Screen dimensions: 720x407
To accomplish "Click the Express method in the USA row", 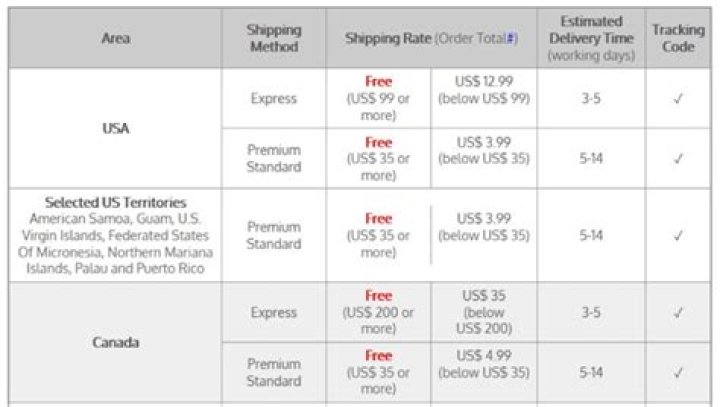I will pyautogui.click(x=273, y=99).
